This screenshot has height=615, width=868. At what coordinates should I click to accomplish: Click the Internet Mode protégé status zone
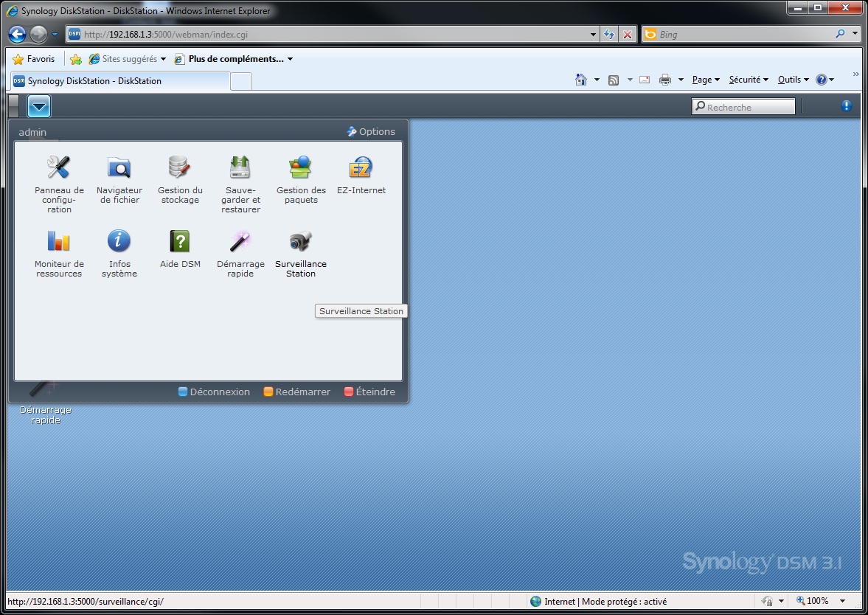point(598,601)
